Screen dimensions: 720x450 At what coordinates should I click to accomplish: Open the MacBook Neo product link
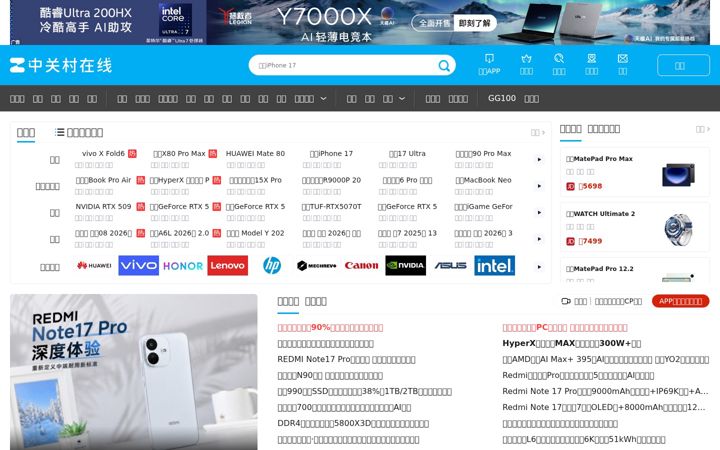483,180
